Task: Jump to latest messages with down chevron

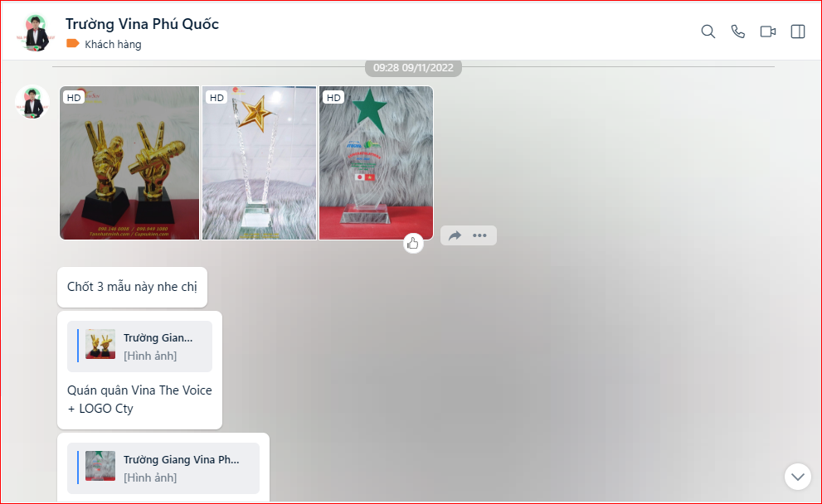Action: pos(797,477)
